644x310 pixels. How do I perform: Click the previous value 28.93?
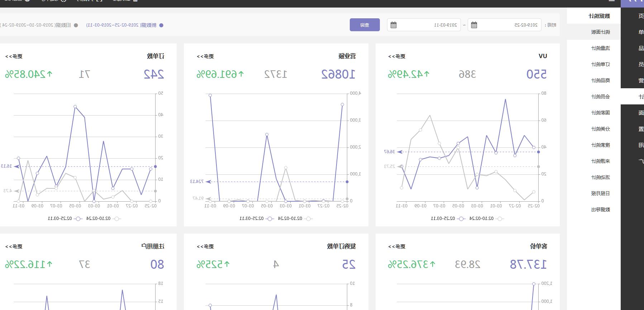(x=467, y=264)
